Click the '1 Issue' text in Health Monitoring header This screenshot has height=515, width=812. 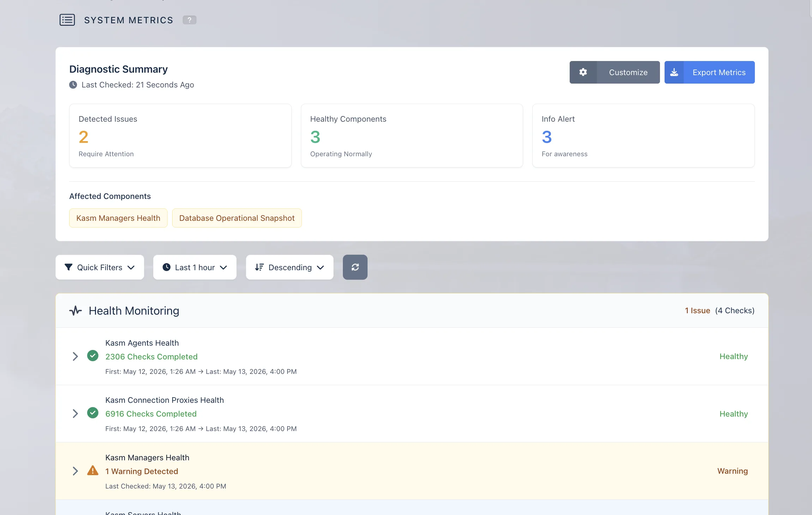pos(697,311)
